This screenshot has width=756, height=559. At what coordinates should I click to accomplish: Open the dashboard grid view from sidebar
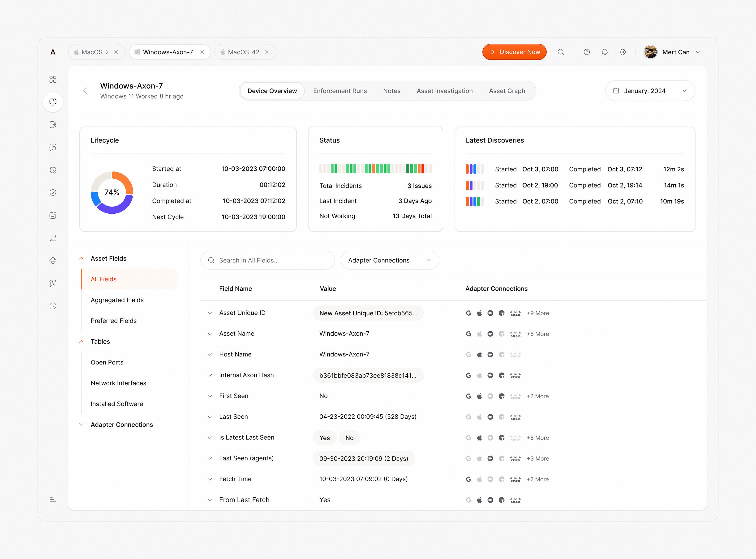click(x=53, y=79)
